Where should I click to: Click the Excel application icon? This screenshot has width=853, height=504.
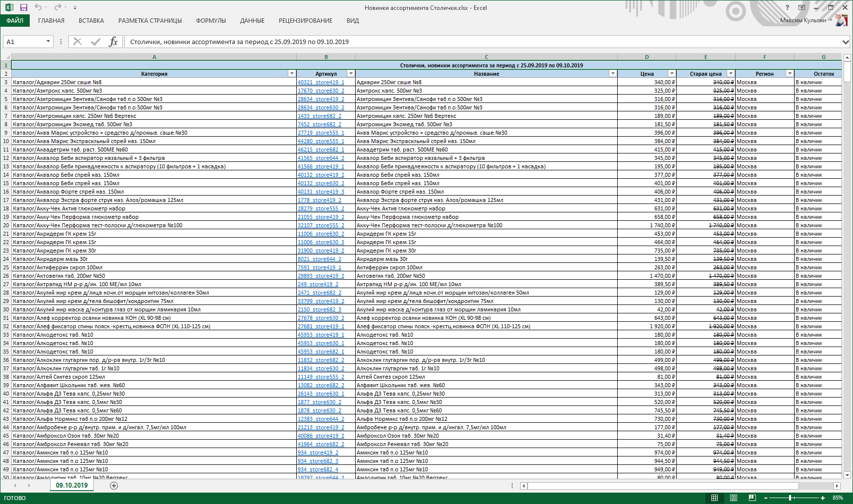pyautogui.click(x=9, y=7)
